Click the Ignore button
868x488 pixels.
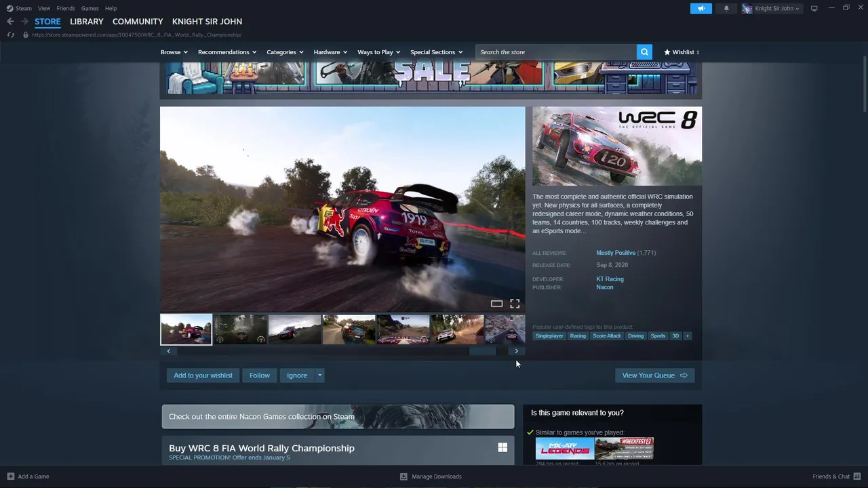(x=297, y=375)
